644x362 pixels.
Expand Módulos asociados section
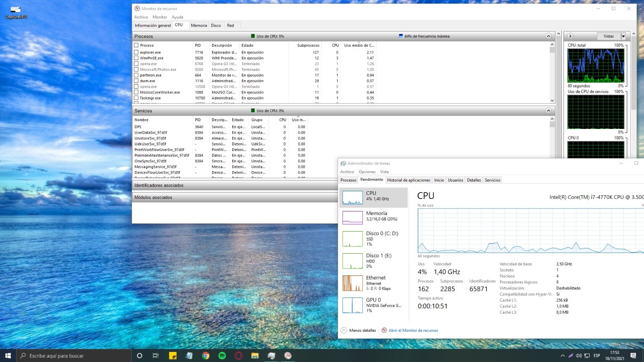235,197
